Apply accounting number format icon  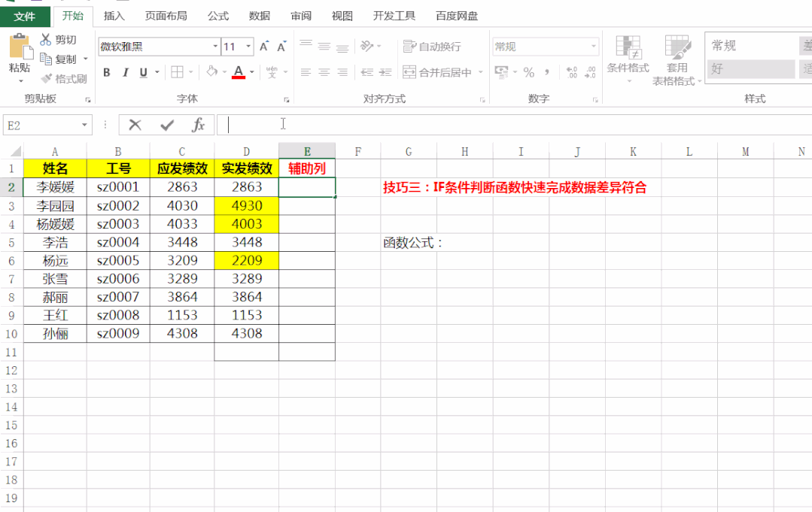click(x=501, y=71)
